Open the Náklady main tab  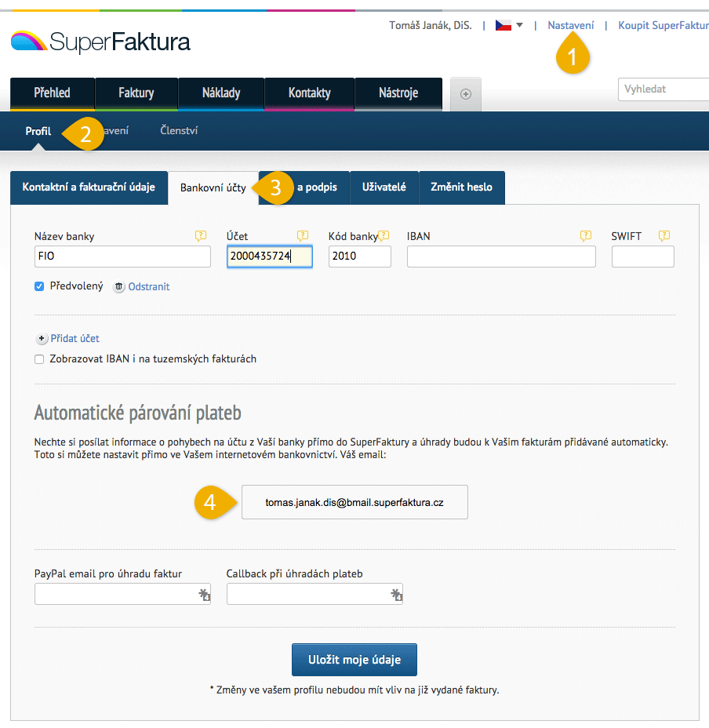[x=221, y=94]
